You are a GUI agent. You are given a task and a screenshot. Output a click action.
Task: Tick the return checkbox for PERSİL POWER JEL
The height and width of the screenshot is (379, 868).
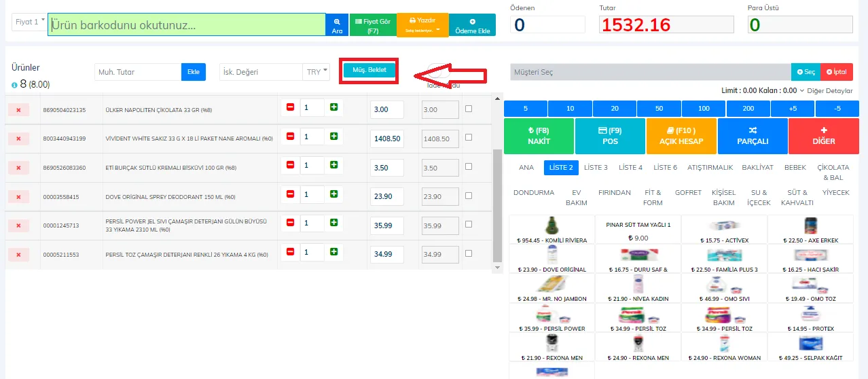469,224
